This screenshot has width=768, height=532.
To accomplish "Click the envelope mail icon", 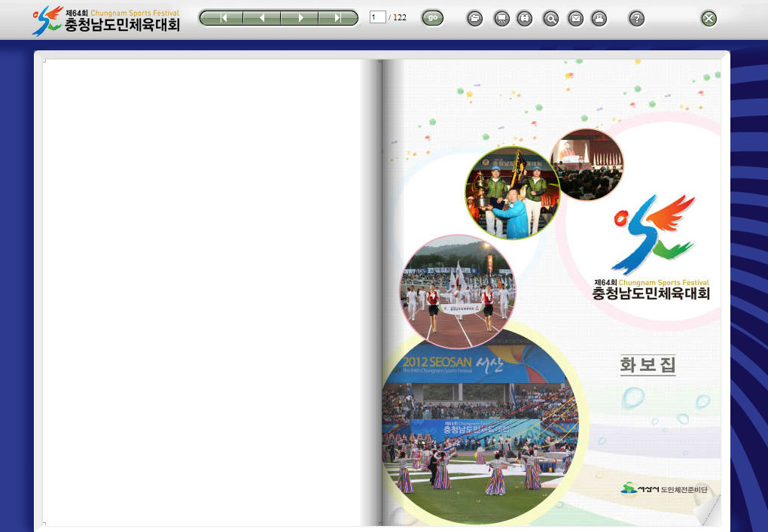I will (575, 19).
